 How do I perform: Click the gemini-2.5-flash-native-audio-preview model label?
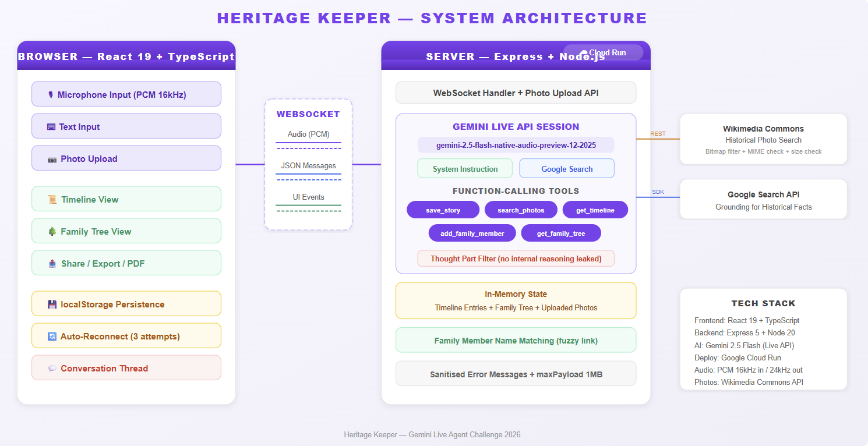coord(516,146)
